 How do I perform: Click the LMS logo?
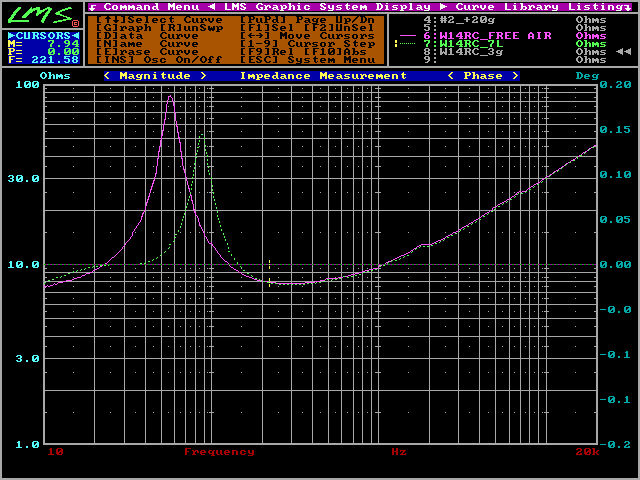(x=42, y=15)
